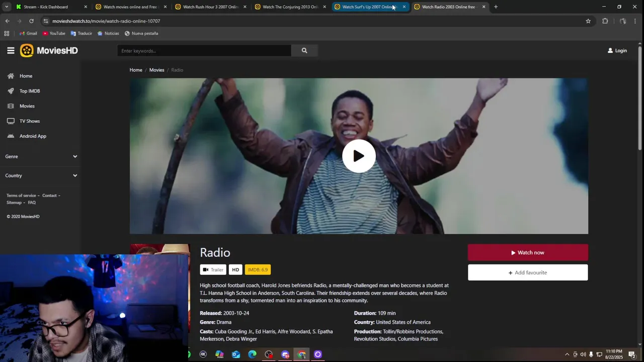644x362 pixels.
Task: Open Revolution Studios production link
Action: pyautogui.click(x=374, y=339)
